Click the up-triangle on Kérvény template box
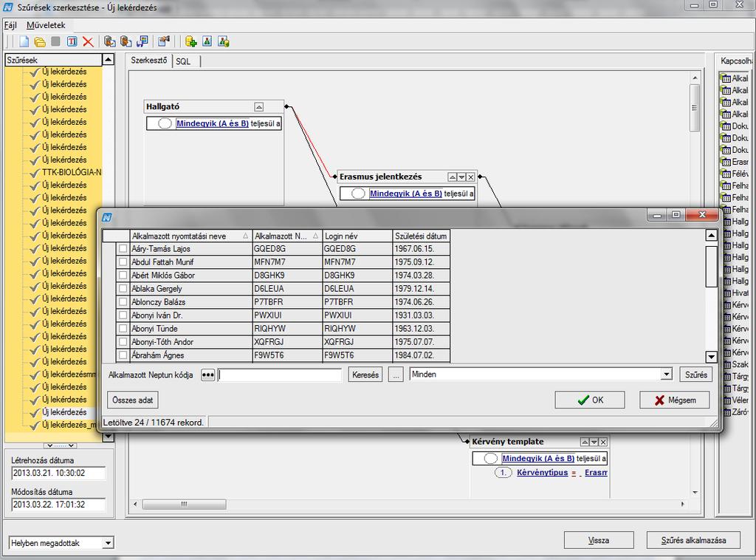The height and width of the screenshot is (560, 756). click(x=585, y=442)
